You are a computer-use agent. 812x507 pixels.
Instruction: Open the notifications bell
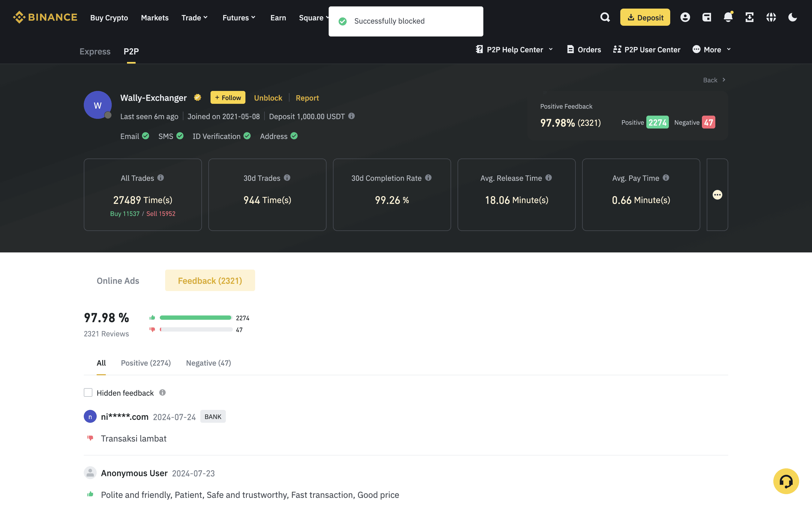728,17
